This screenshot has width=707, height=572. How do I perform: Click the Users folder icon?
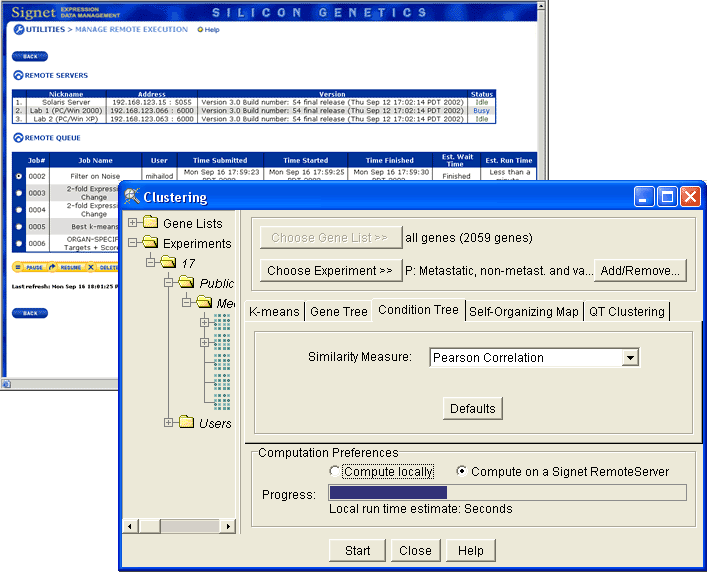click(x=186, y=423)
